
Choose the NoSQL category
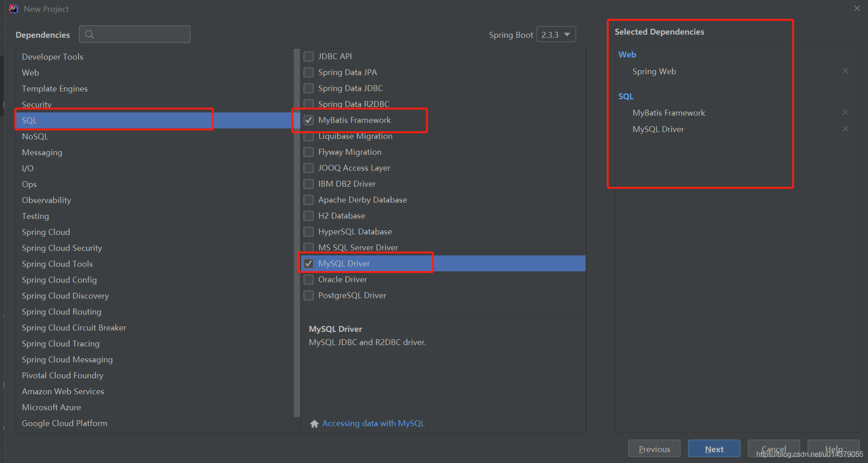[x=155, y=137]
